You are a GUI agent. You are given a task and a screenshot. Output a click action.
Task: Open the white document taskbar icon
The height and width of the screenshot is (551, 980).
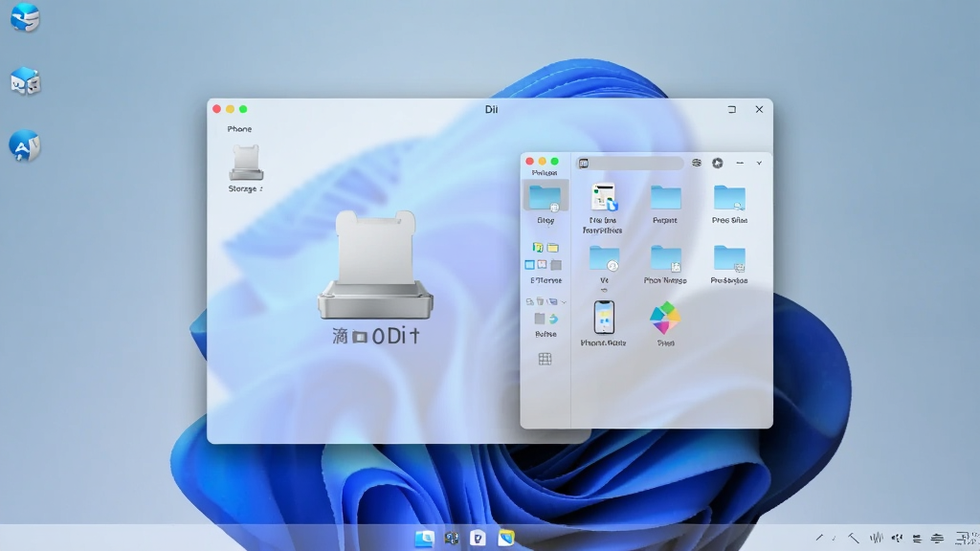[x=479, y=538]
